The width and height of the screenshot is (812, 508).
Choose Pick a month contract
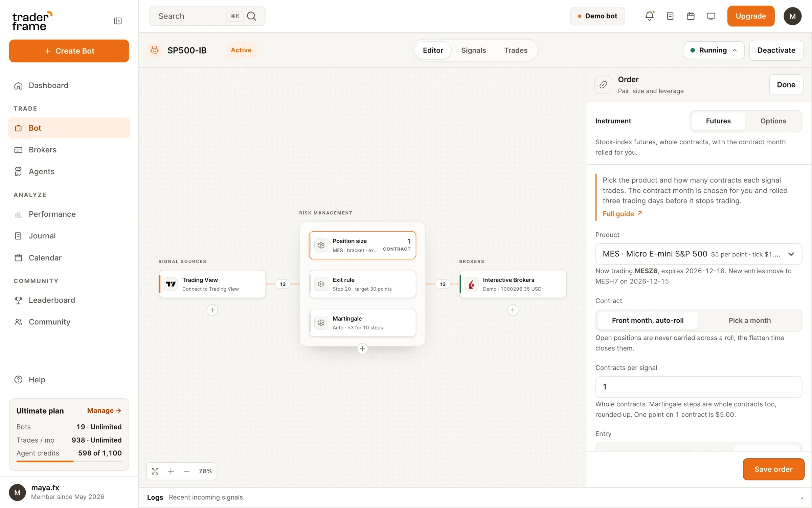click(x=749, y=320)
